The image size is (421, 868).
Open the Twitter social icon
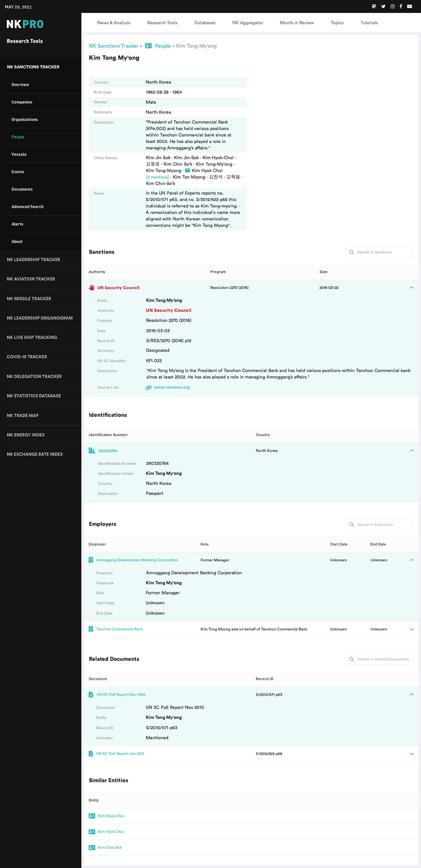pyautogui.click(x=383, y=6)
